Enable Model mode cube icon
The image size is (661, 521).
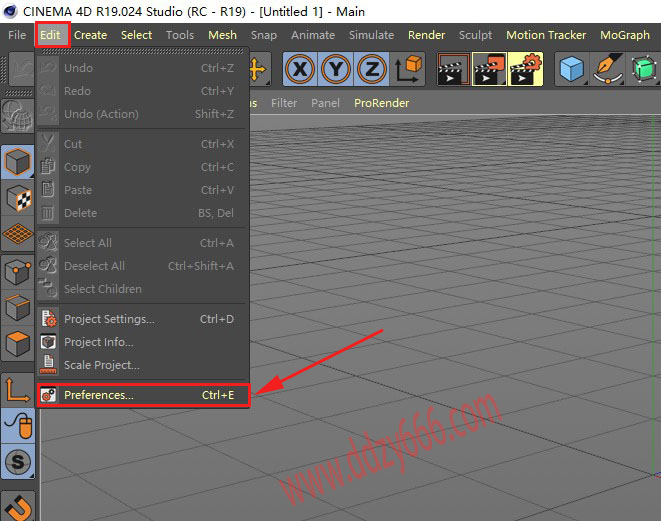tap(17, 161)
